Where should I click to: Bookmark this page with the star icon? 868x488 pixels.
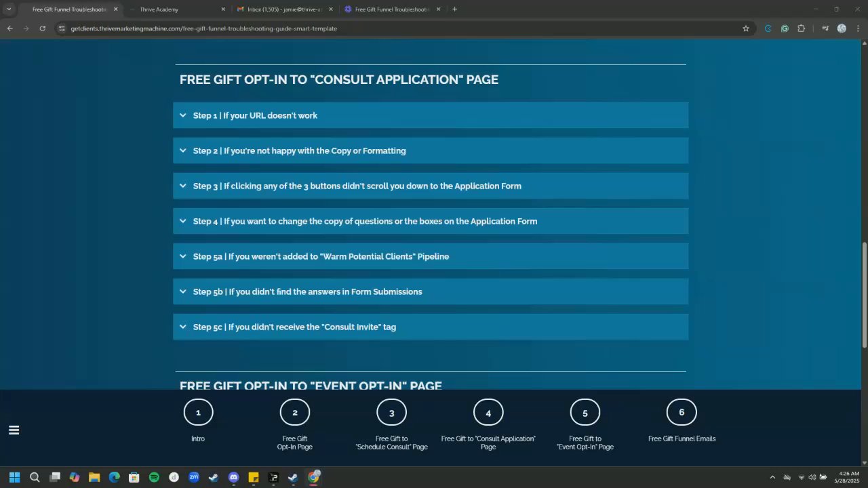[x=746, y=28]
